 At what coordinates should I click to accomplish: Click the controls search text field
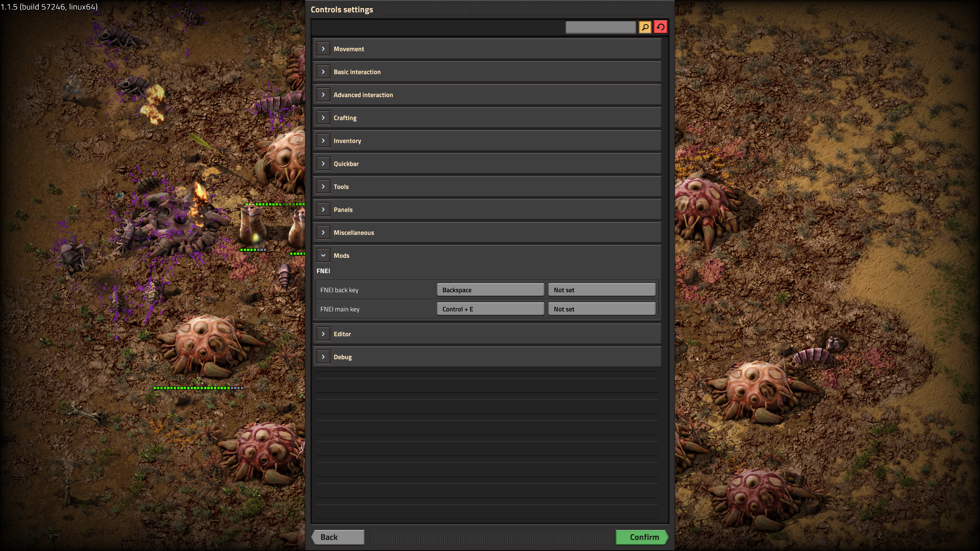[600, 27]
